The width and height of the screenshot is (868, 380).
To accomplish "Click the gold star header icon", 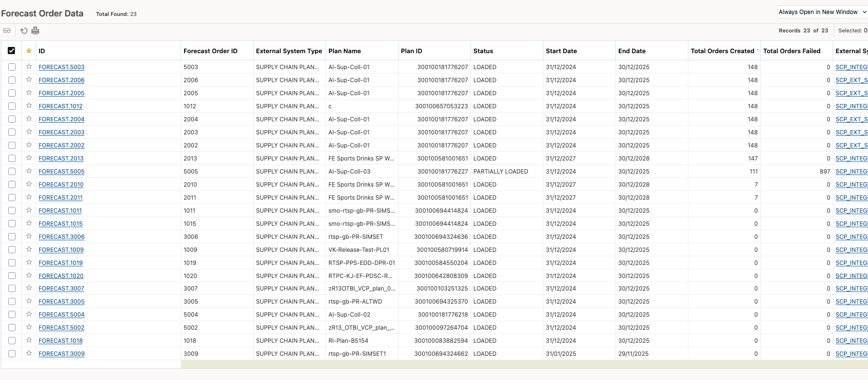I will pyautogui.click(x=29, y=51).
